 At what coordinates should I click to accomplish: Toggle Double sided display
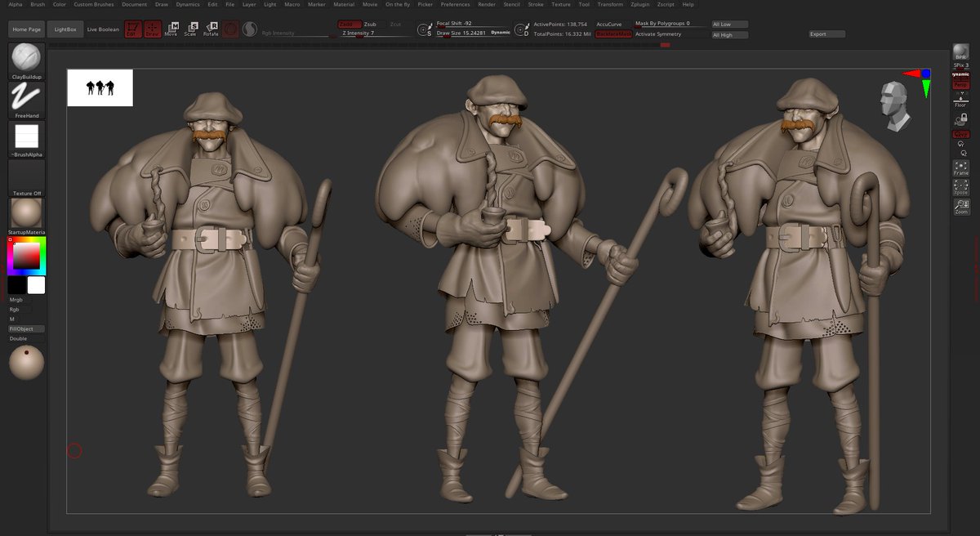tap(26, 338)
